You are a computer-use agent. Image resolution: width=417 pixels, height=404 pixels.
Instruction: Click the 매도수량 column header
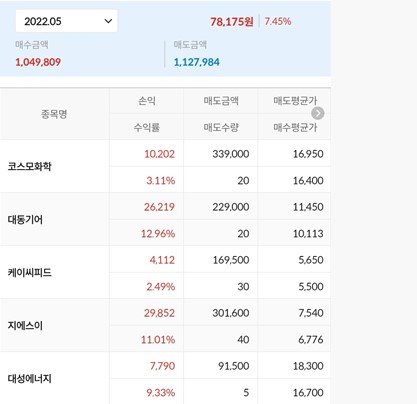point(221,127)
